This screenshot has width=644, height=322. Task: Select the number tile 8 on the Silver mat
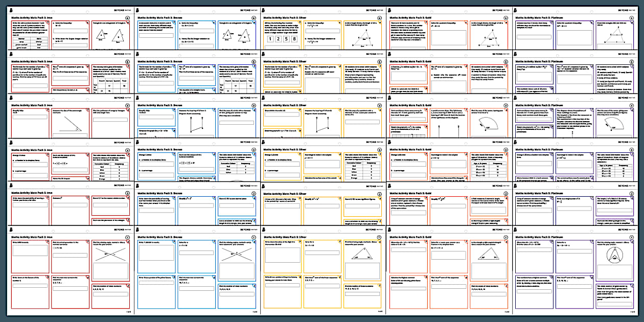[294, 38]
